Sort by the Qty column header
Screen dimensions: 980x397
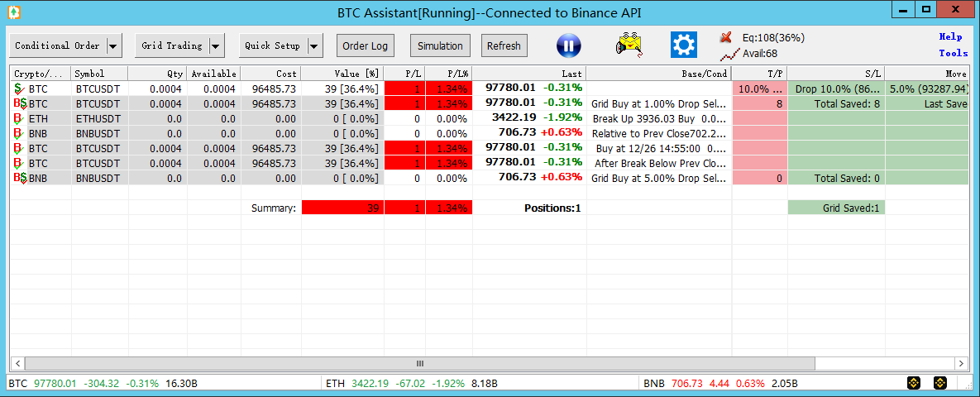(157, 74)
